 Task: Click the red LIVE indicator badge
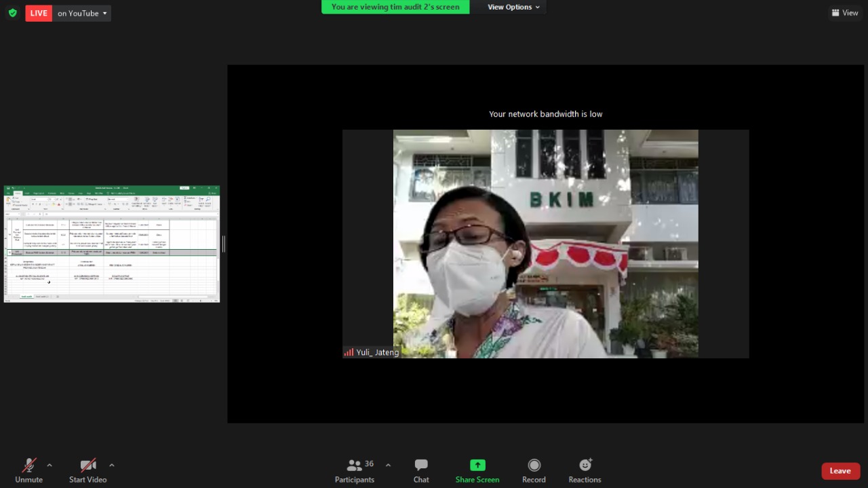point(39,13)
